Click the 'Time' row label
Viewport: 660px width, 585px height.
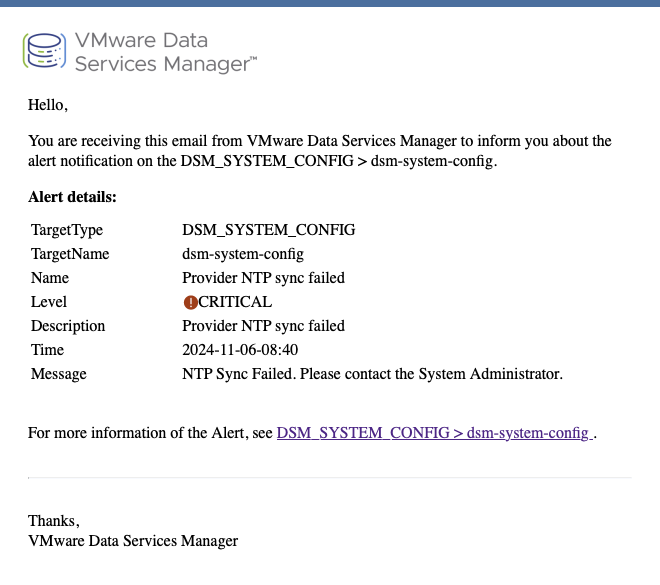(47, 350)
